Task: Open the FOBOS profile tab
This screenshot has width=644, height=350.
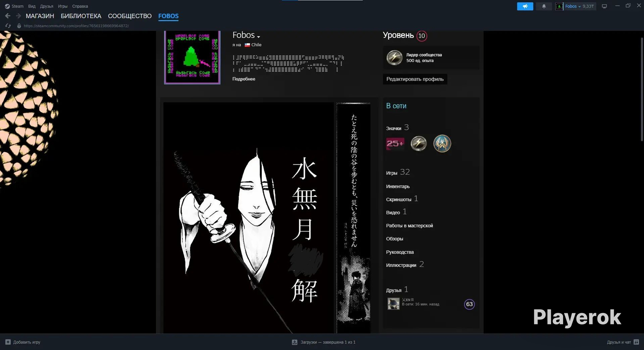Action: pos(168,16)
